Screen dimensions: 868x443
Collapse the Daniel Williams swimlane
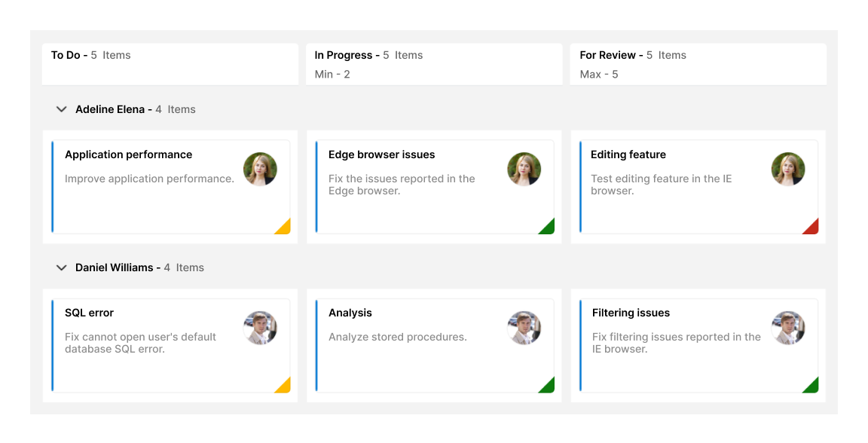click(61, 267)
